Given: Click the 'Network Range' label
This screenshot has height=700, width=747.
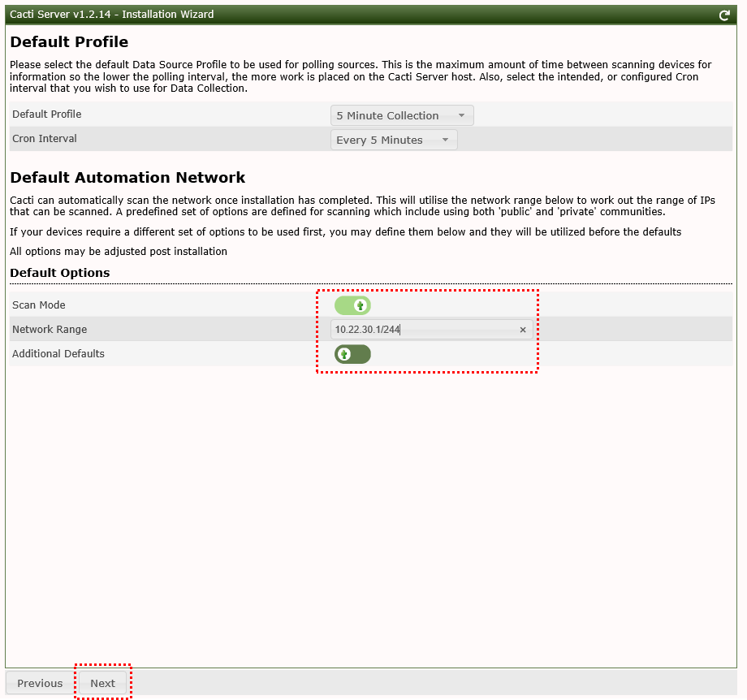Looking at the screenshot, I should pos(50,329).
